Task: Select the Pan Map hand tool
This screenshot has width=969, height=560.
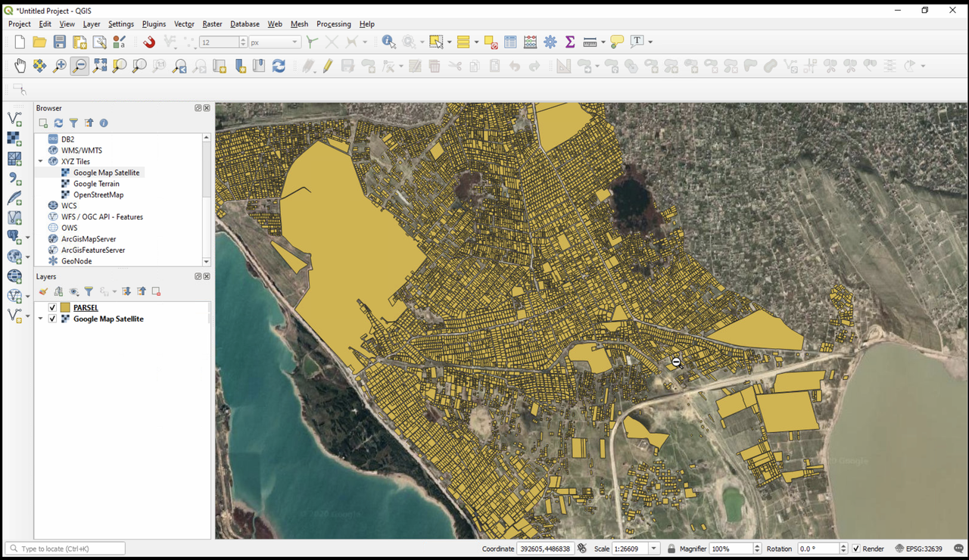Action: [x=20, y=67]
